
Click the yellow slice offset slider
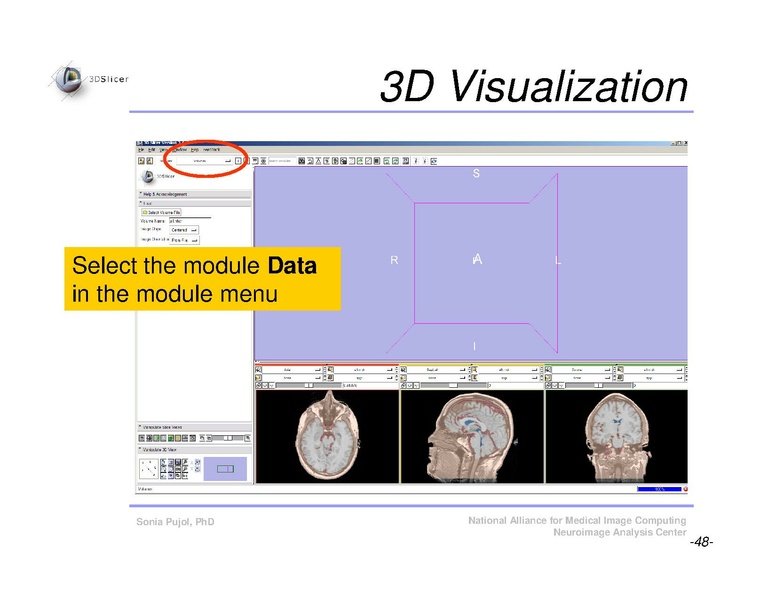click(453, 385)
